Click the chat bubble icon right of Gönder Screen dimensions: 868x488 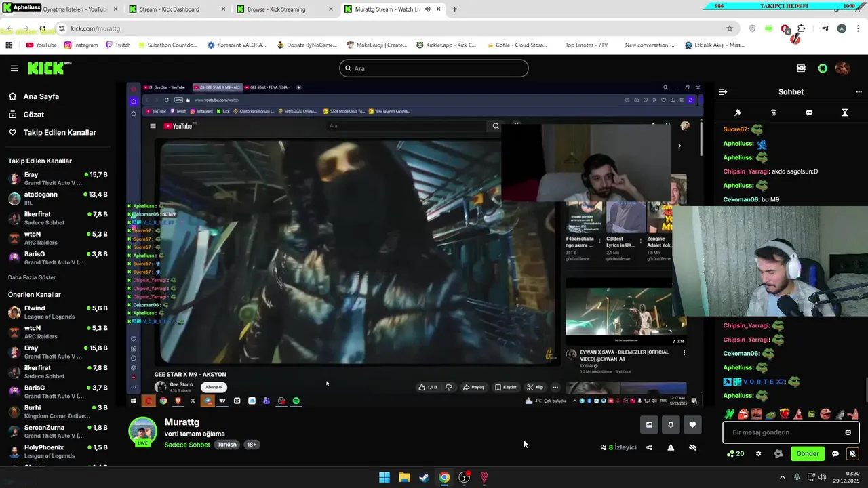(835, 453)
